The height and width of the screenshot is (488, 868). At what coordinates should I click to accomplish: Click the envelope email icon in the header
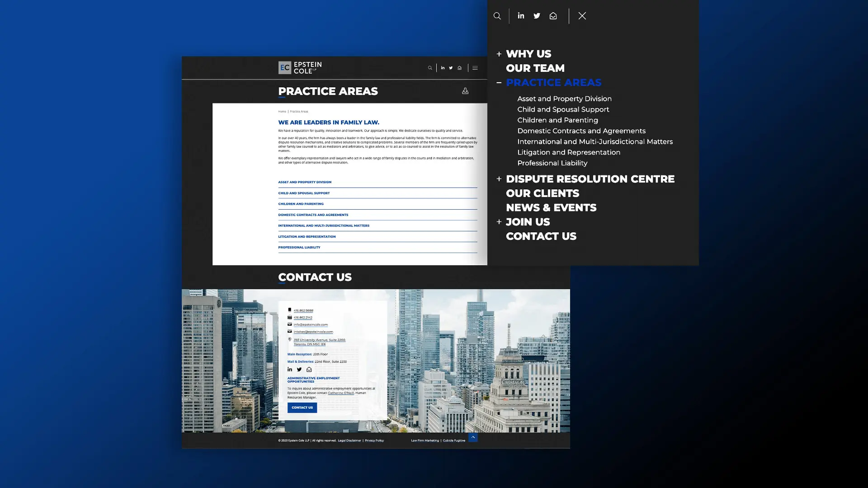[x=460, y=68]
